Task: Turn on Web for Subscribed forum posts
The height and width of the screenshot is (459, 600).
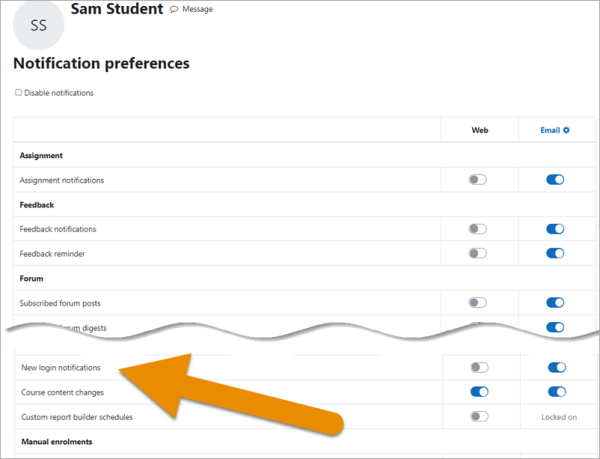Action: (477, 302)
